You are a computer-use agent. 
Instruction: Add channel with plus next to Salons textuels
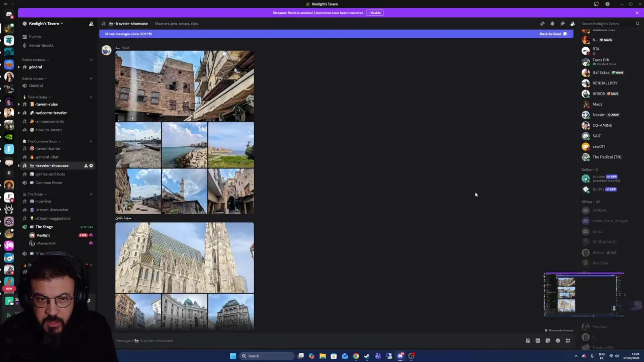click(x=91, y=60)
